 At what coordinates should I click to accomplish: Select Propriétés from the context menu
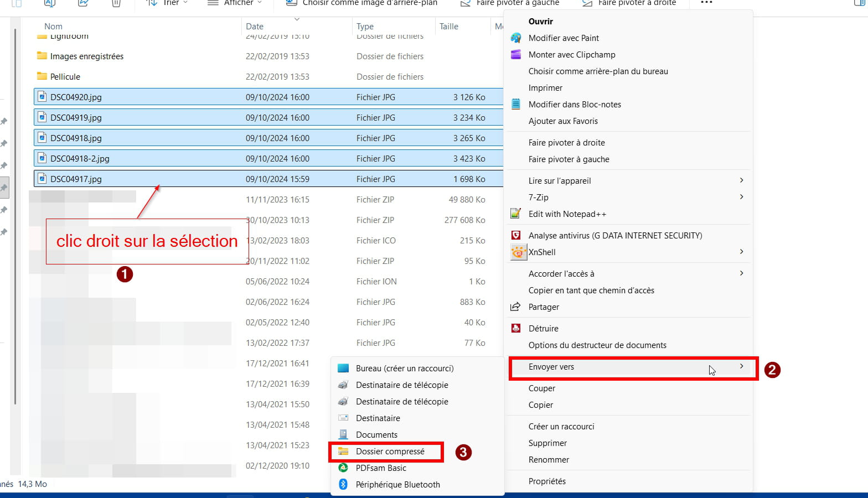pyautogui.click(x=547, y=481)
